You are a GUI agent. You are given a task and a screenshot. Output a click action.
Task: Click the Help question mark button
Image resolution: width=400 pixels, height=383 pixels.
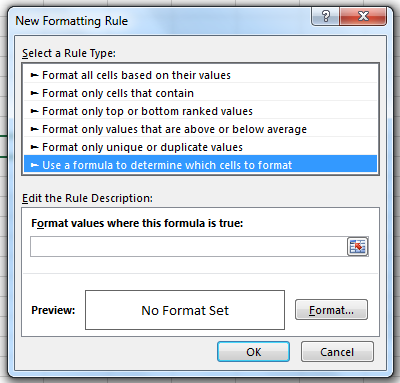[325, 16]
